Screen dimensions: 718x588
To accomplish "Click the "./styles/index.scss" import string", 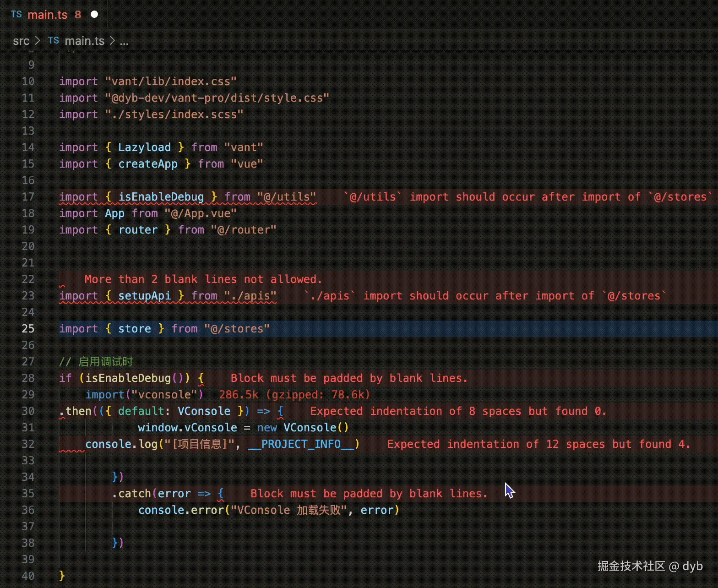I will (174, 114).
